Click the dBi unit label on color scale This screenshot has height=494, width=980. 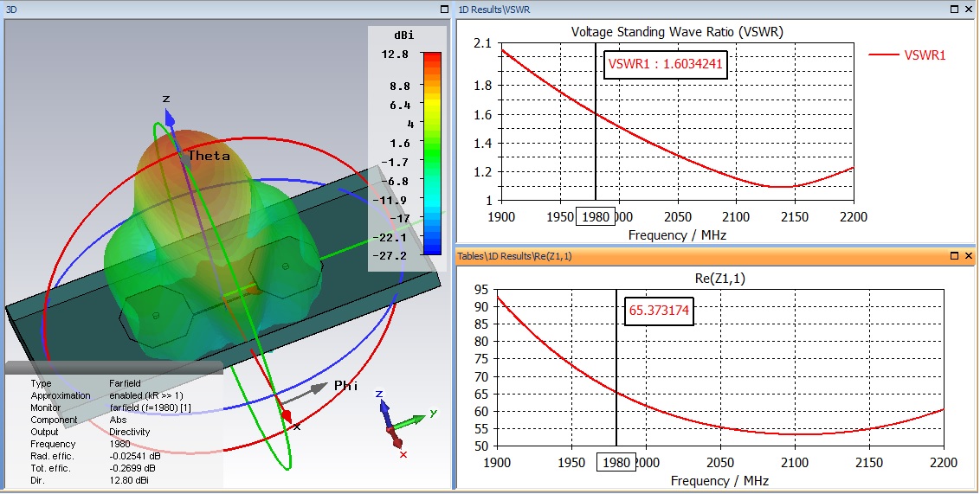[x=404, y=35]
